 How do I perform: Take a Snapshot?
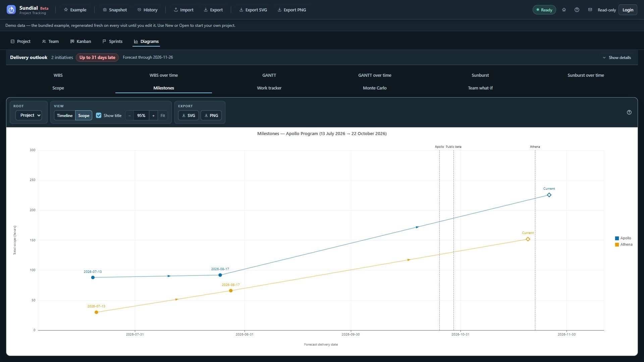115,10
